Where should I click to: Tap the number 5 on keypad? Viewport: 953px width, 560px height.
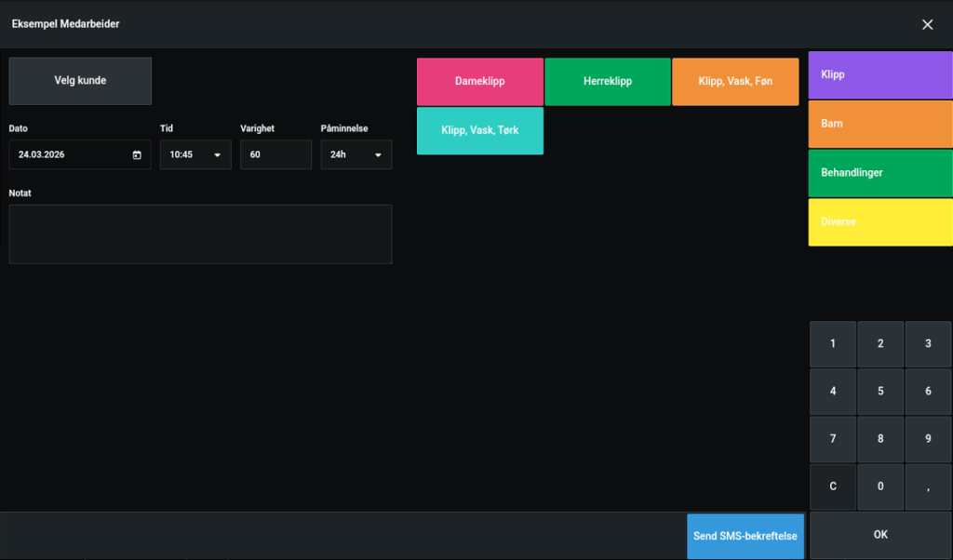tap(880, 392)
